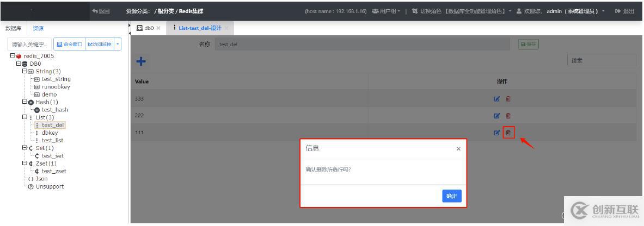Click the redis_7005 server icon
The height and width of the screenshot is (226, 644).
point(19,56)
